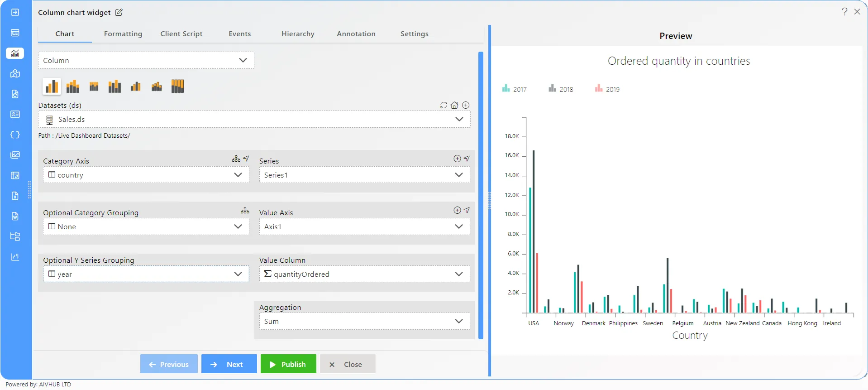Click the Close button
The image size is (868, 390).
(x=348, y=364)
